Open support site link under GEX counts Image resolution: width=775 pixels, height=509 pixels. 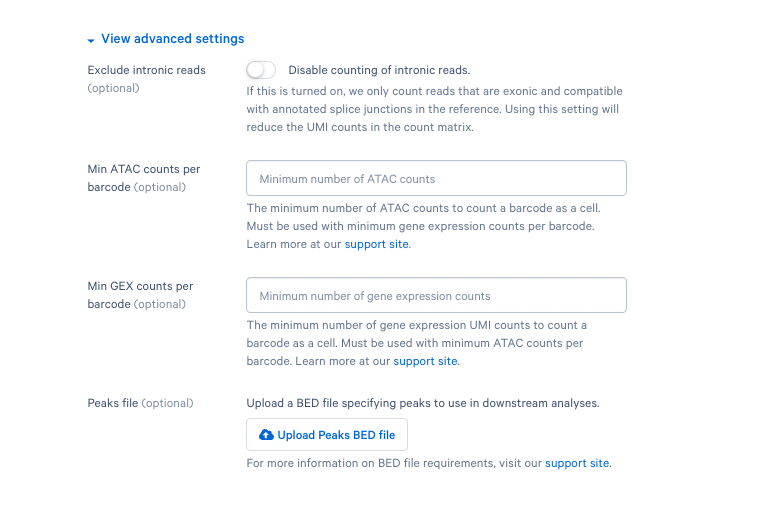coord(425,361)
